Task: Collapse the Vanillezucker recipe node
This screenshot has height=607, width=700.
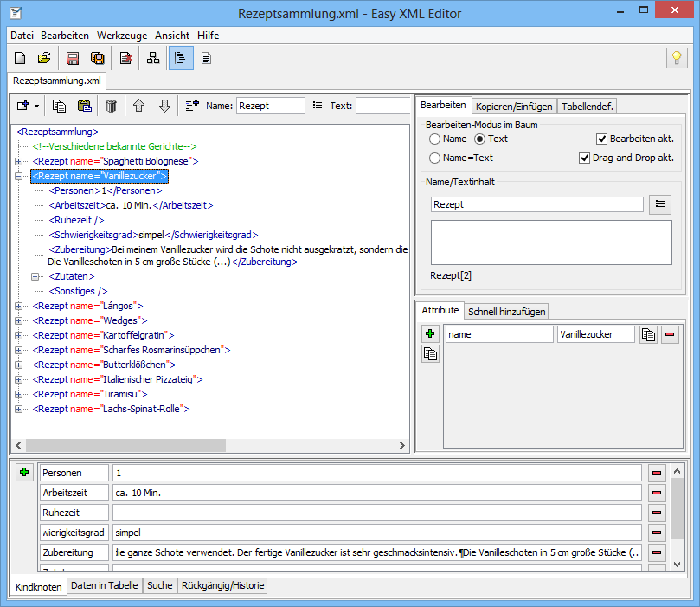Action: pyautogui.click(x=19, y=176)
